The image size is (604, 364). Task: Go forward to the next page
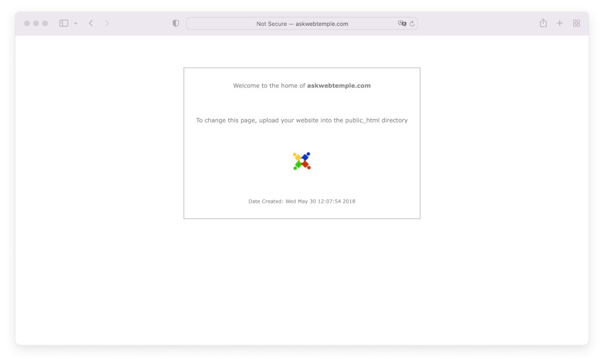[107, 24]
